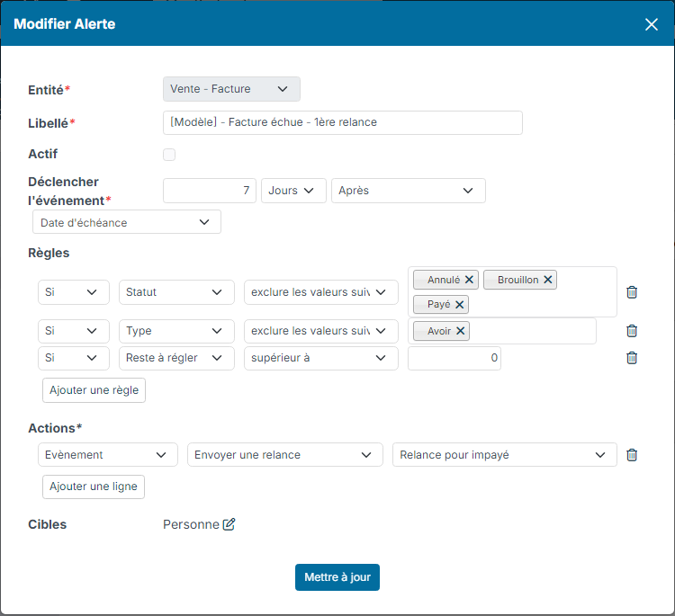675x616 pixels.
Task: Open the operator dropdown in Type row
Action: [x=320, y=331]
